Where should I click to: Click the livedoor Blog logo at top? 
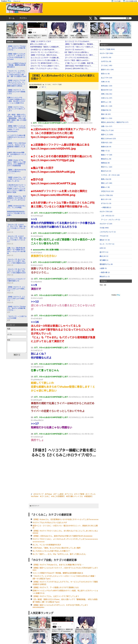(x=6, y=1)
